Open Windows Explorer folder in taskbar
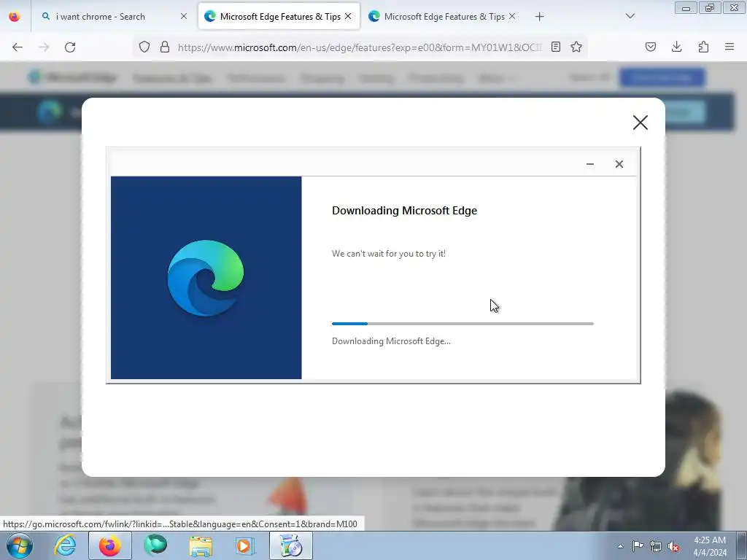Image resolution: width=747 pixels, height=560 pixels. pos(201,545)
